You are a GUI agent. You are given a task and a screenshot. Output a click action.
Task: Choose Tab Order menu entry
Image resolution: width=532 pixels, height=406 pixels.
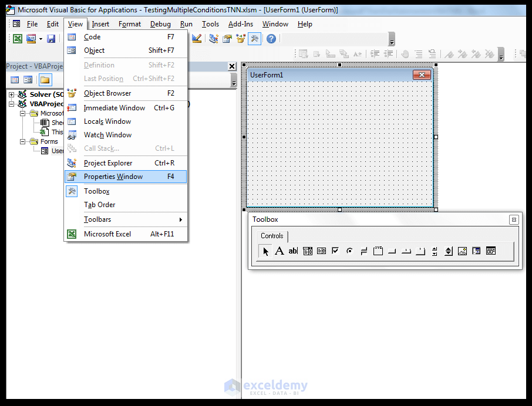126,205
